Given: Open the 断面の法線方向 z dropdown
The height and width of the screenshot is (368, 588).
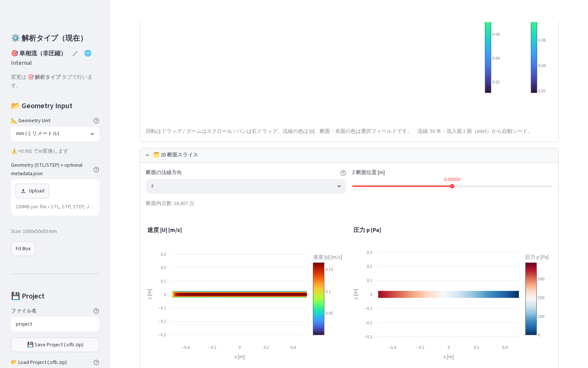Looking at the screenshot, I should point(246,186).
